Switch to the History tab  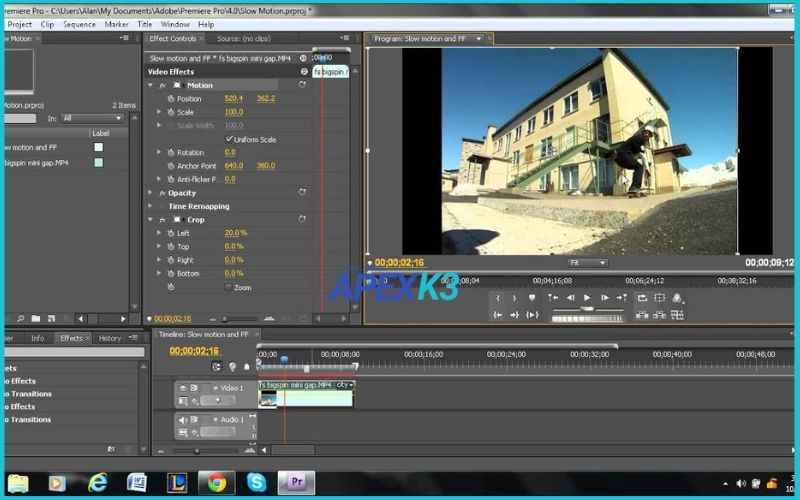(x=109, y=338)
